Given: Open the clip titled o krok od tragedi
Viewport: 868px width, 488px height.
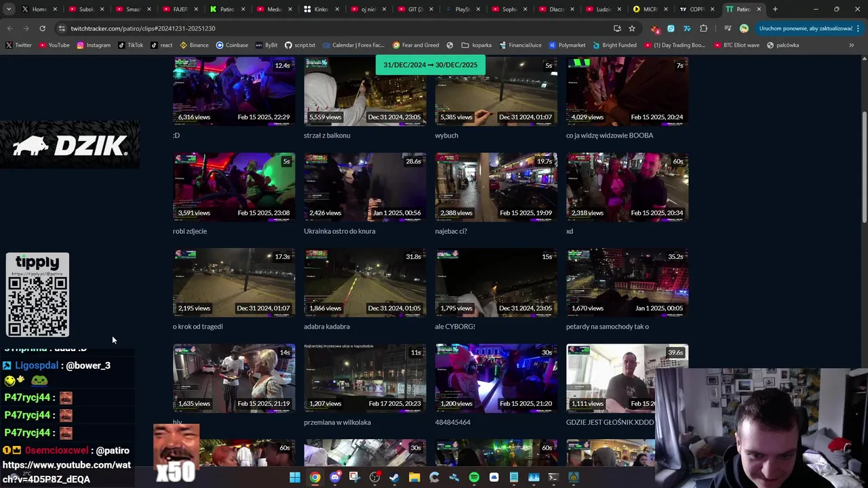Looking at the screenshot, I should tap(234, 283).
